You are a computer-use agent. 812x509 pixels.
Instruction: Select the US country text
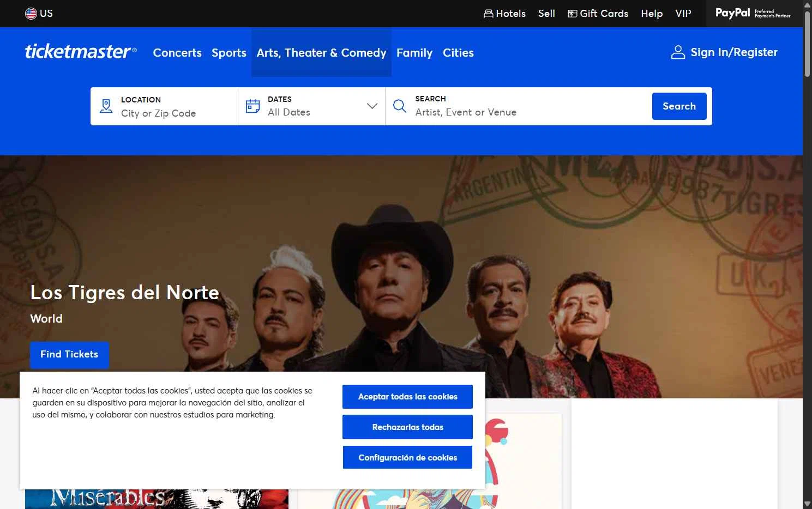point(46,14)
